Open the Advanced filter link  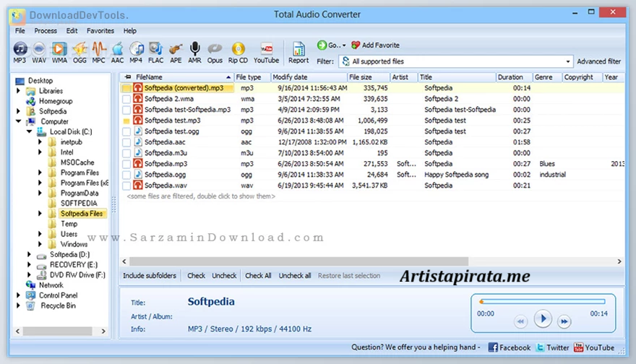click(x=598, y=61)
